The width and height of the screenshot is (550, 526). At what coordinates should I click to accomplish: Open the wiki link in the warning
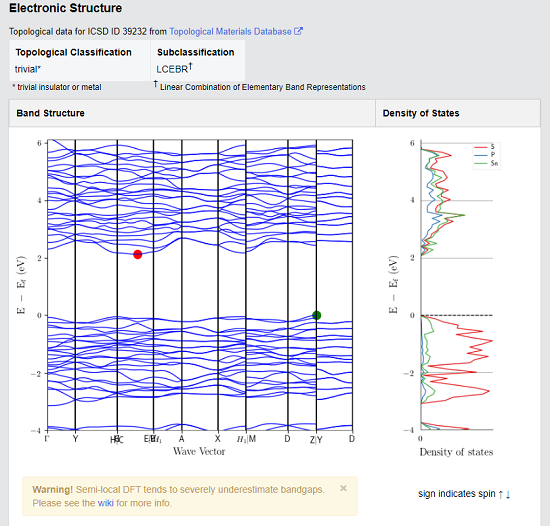106,503
